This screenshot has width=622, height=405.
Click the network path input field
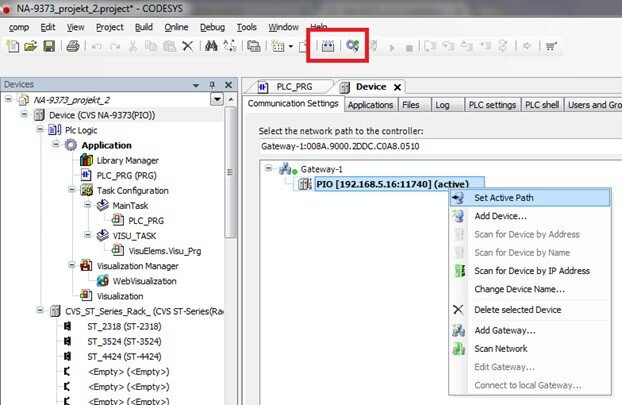tap(440, 146)
